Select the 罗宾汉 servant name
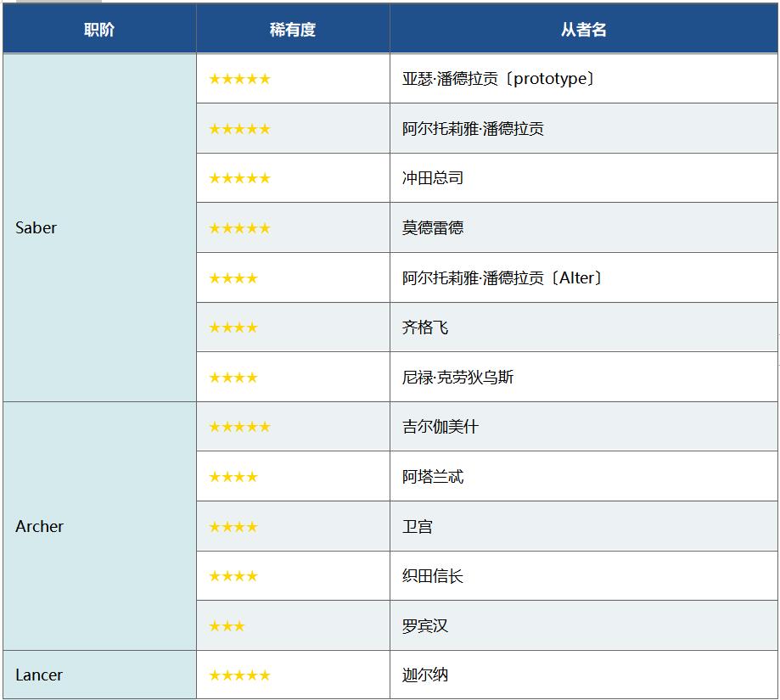780x700 pixels. click(x=425, y=625)
